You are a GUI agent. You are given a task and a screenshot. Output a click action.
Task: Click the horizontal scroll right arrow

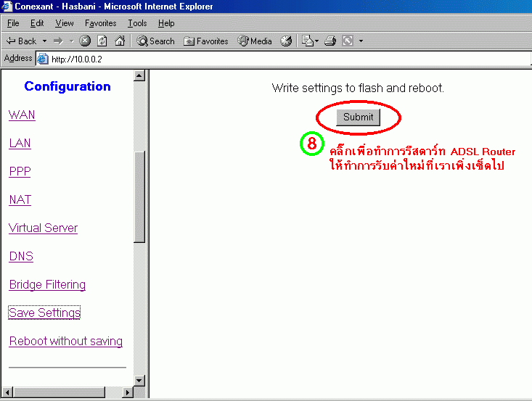point(127,392)
